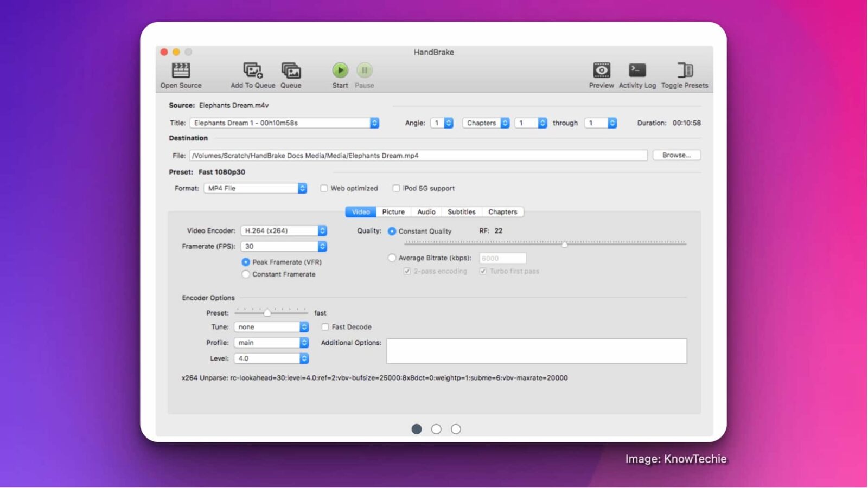Screen dimensions: 868x488
Task: Open the Activity Log terminal icon
Action: pos(637,70)
